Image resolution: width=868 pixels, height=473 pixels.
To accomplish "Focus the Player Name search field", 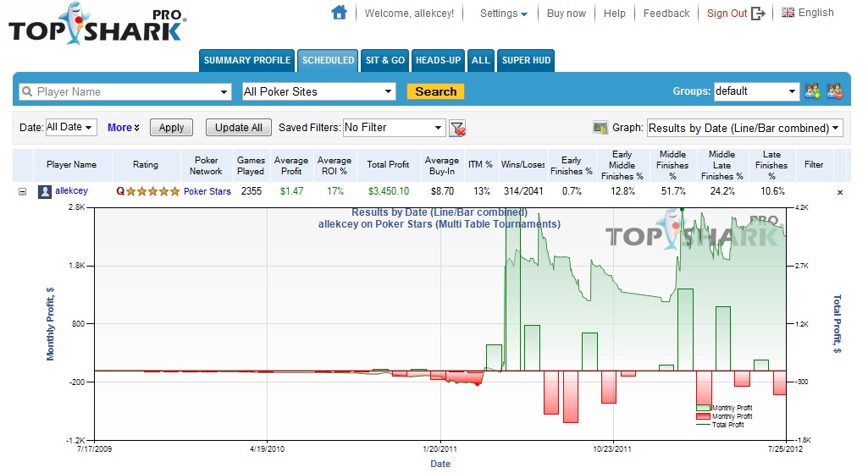I will (x=124, y=91).
